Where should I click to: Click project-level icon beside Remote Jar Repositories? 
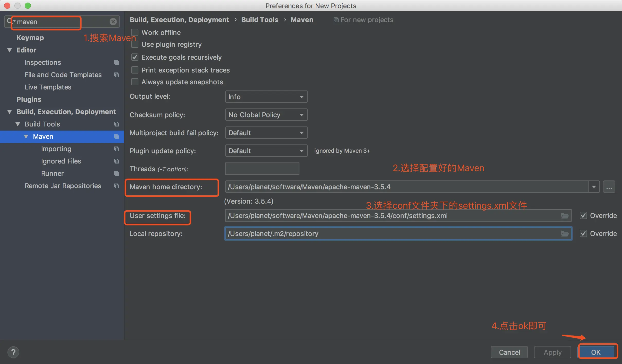(117, 186)
